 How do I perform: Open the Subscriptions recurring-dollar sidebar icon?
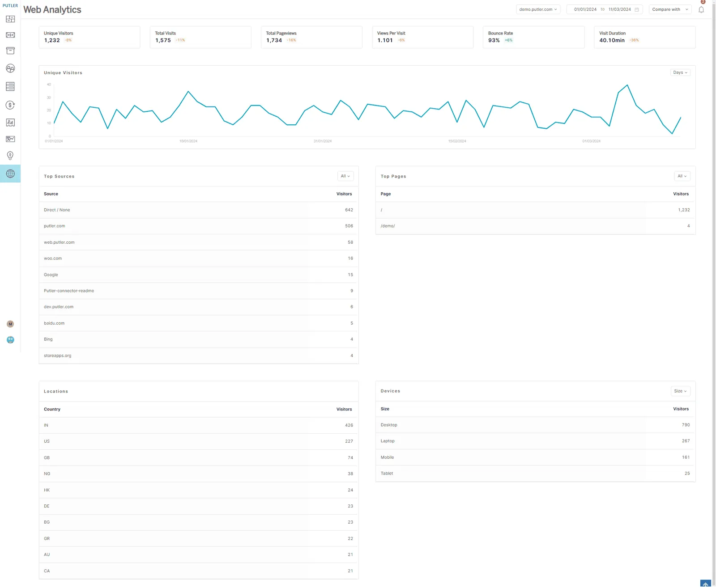coord(10,105)
